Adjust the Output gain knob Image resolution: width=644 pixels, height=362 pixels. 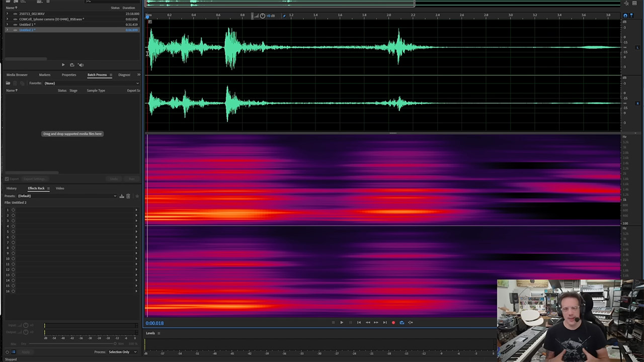[x=26, y=332]
